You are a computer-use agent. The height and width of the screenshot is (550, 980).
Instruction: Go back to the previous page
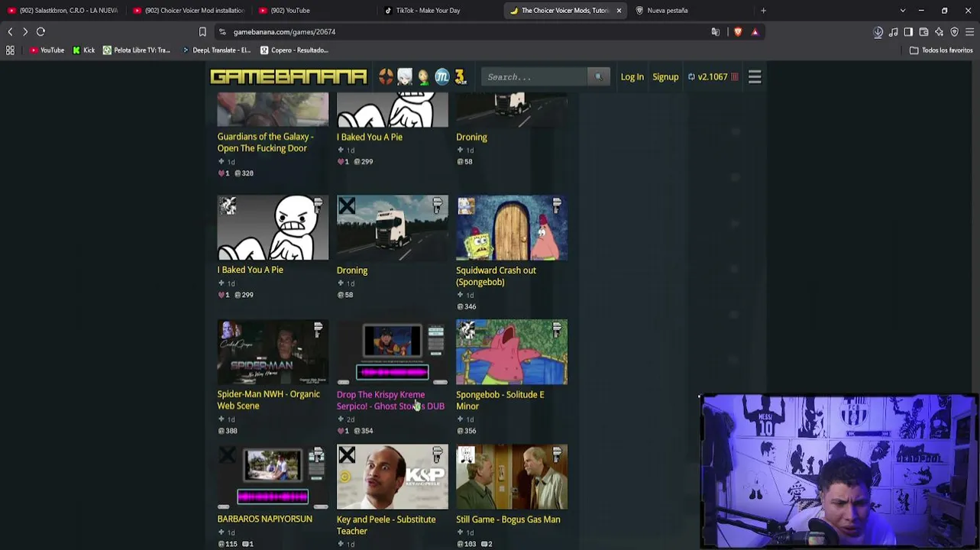tap(10, 32)
